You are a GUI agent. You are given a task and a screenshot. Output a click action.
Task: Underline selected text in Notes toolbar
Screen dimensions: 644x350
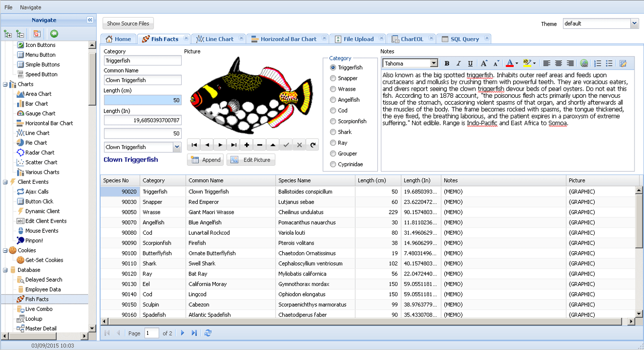click(470, 63)
